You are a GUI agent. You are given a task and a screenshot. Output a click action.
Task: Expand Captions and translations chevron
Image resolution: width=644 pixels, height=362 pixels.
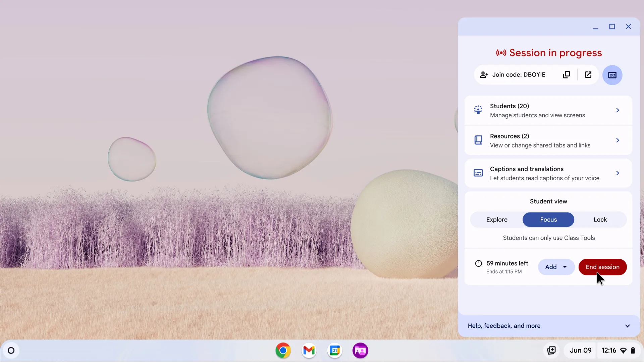point(618,173)
